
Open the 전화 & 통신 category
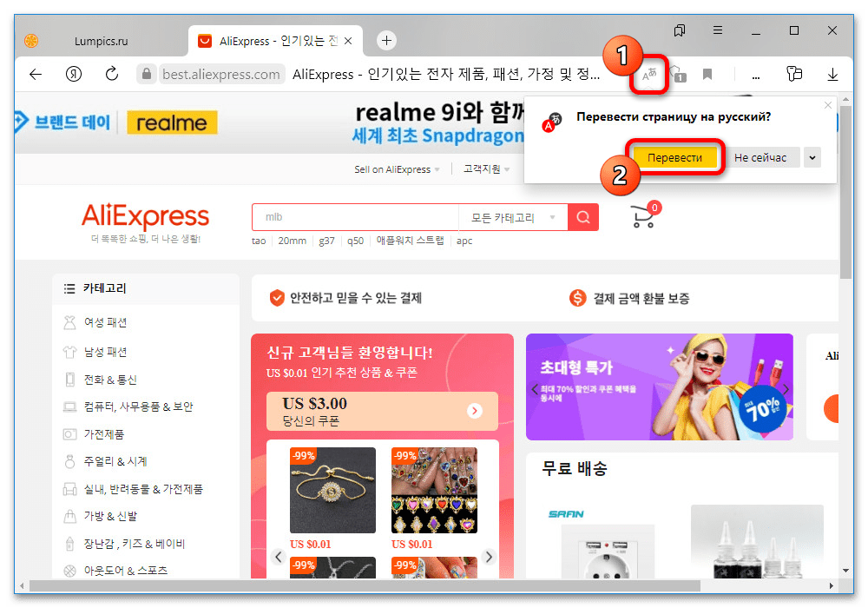coord(109,380)
